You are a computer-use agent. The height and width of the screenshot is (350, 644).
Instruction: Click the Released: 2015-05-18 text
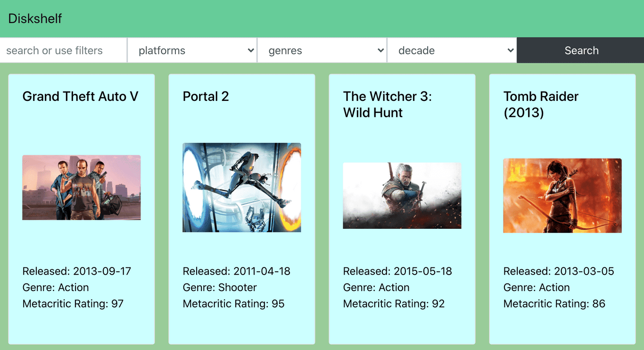pyautogui.click(x=397, y=271)
